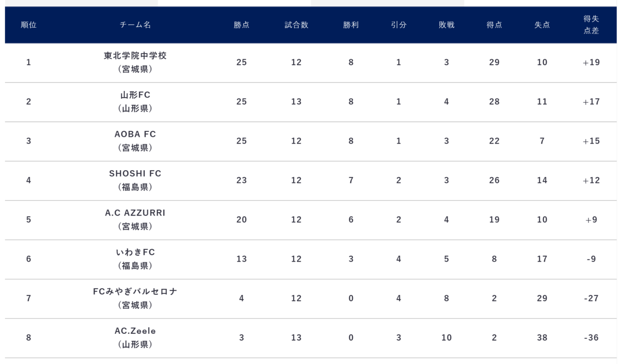This screenshot has height=364, width=622.
Task: Click the 敗戦 column header
Action: [447, 25]
